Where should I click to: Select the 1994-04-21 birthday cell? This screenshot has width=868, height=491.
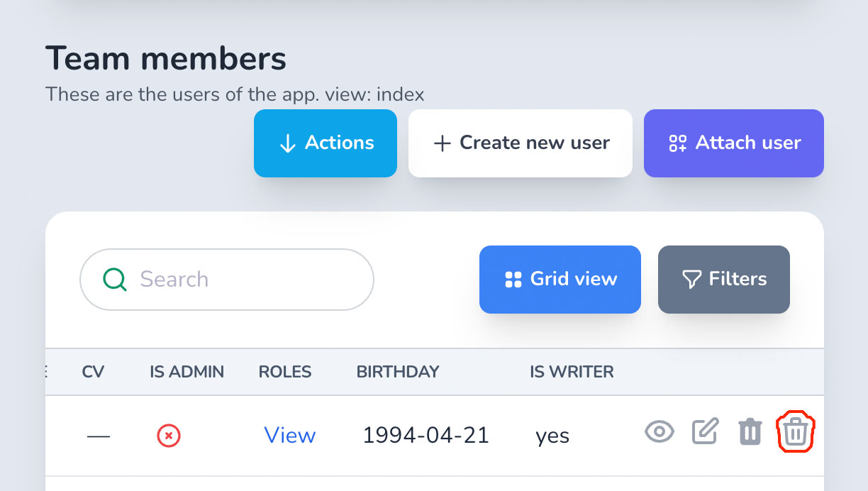426,435
